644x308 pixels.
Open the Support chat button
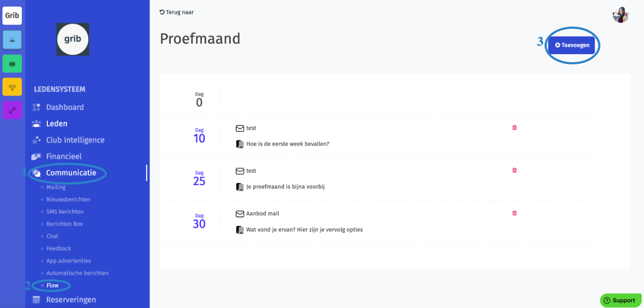point(621,301)
